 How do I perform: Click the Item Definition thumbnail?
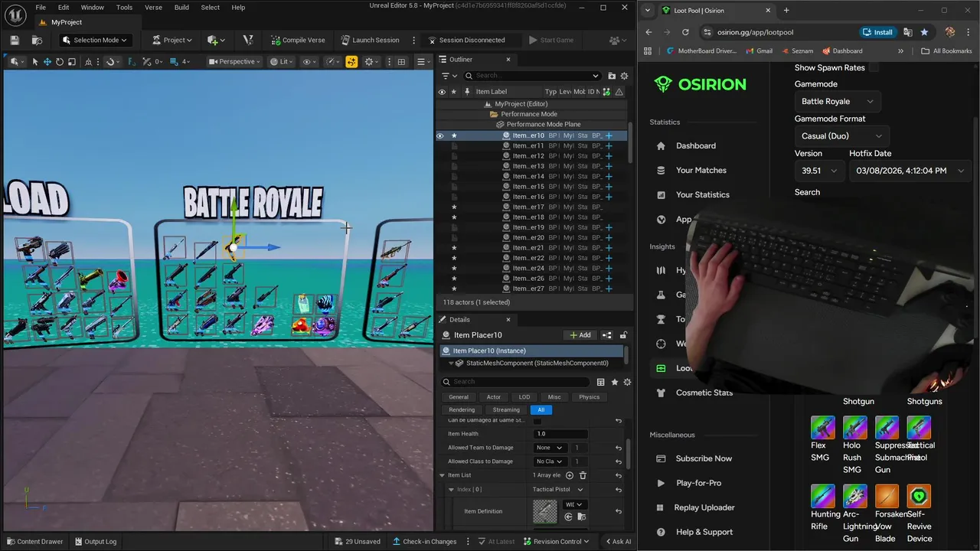click(545, 511)
